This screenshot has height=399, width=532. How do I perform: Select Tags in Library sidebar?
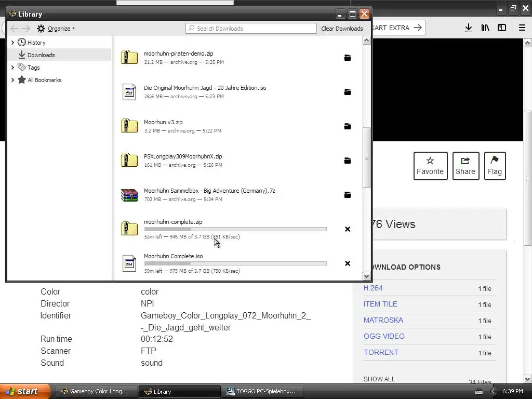coord(34,68)
